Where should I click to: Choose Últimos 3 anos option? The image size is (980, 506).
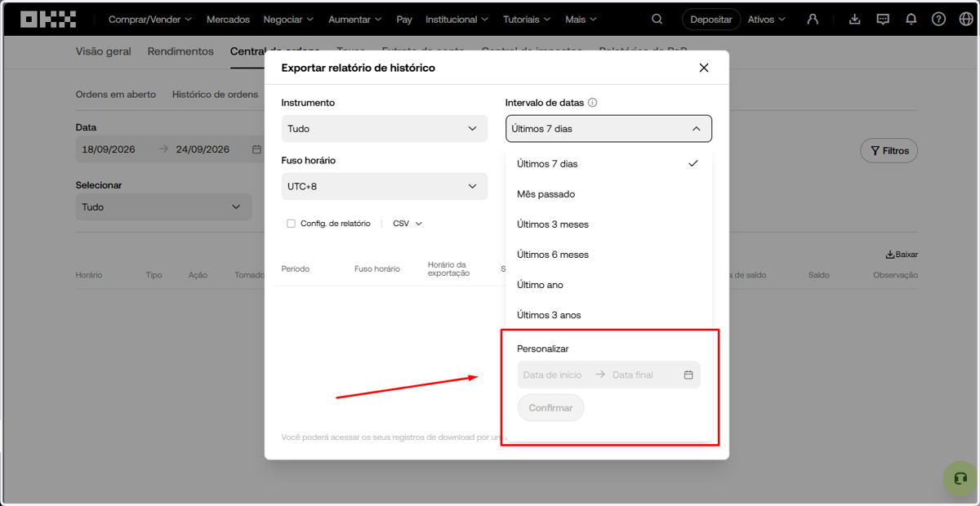click(608, 315)
